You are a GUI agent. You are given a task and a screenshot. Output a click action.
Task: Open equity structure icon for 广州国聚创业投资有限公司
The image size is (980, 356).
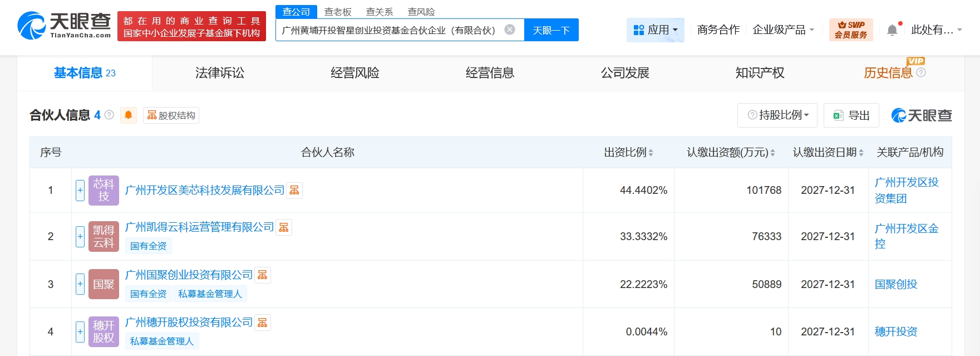[x=263, y=275]
